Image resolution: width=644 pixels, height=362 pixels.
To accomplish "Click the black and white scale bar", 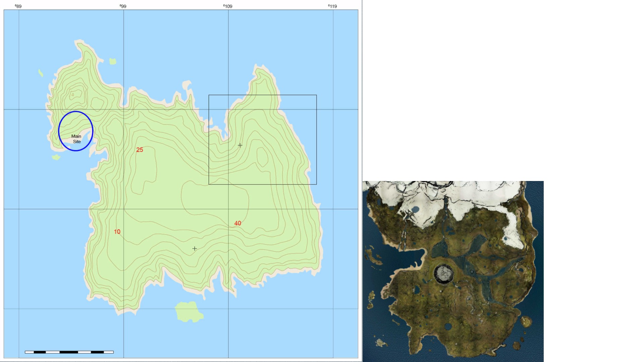I will point(69,352).
